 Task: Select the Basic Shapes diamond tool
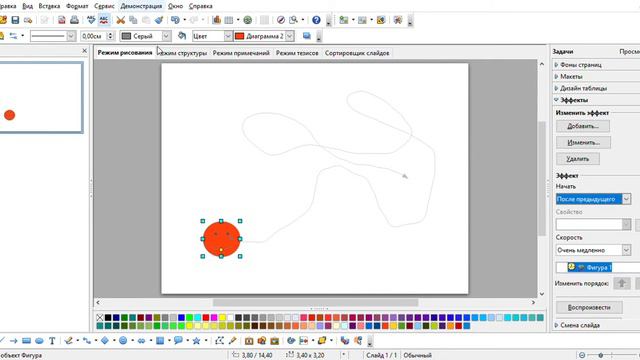105,340
